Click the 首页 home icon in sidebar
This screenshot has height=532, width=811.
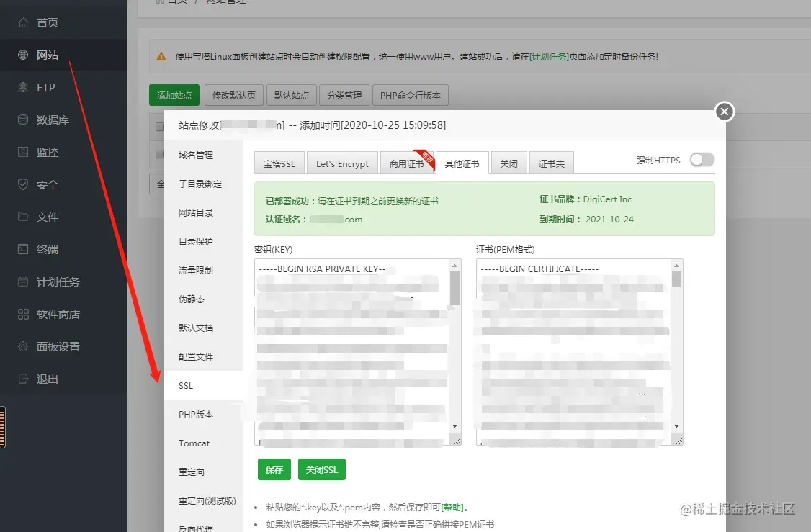point(23,22)
